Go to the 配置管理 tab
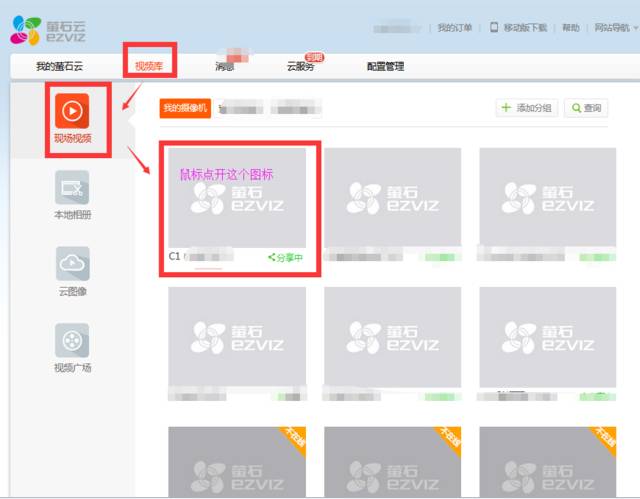 coord(385,67)
